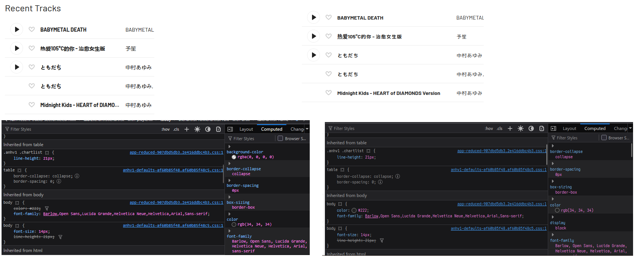Toggle heart on second ともだち row, left list
The width and height of the screenshot is (644, 278).
click(x=32, y=86)
